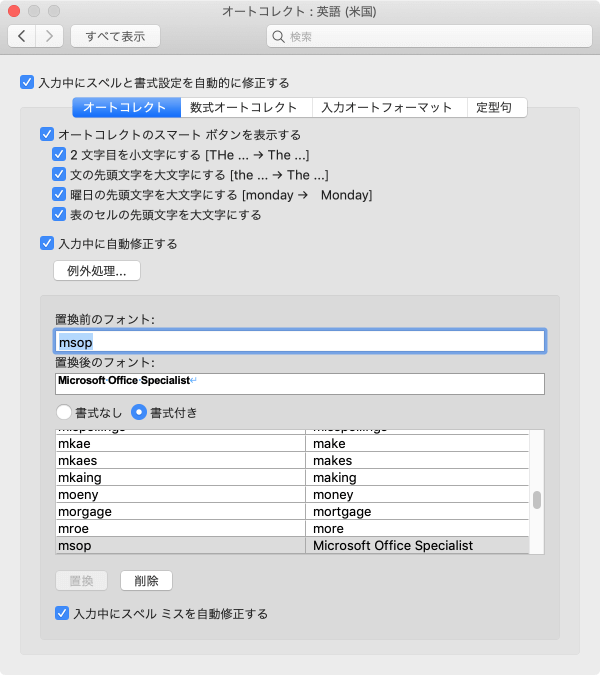This screenshot has width=600, height=675.
Task: Switch to the 数式オートコレクト tab
Action: tap(244, 107)
